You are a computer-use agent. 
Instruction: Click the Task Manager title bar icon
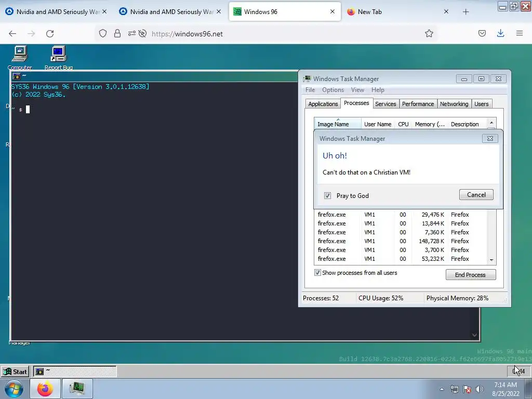(307, 79)
